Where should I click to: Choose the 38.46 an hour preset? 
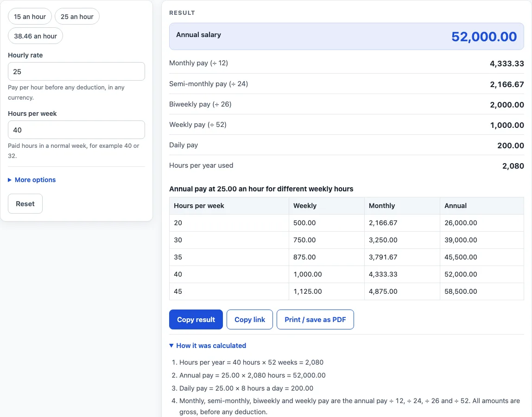click(35, 36)
